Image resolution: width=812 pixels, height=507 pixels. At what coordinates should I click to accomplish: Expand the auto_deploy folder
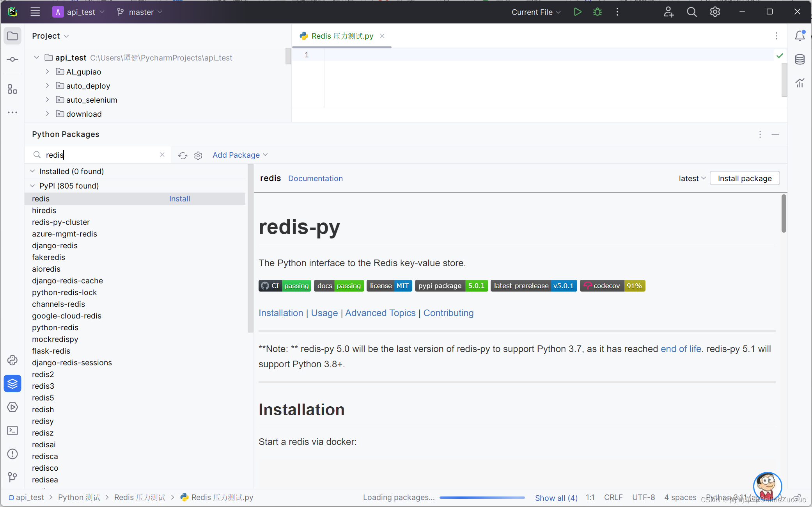coord(47,85)
